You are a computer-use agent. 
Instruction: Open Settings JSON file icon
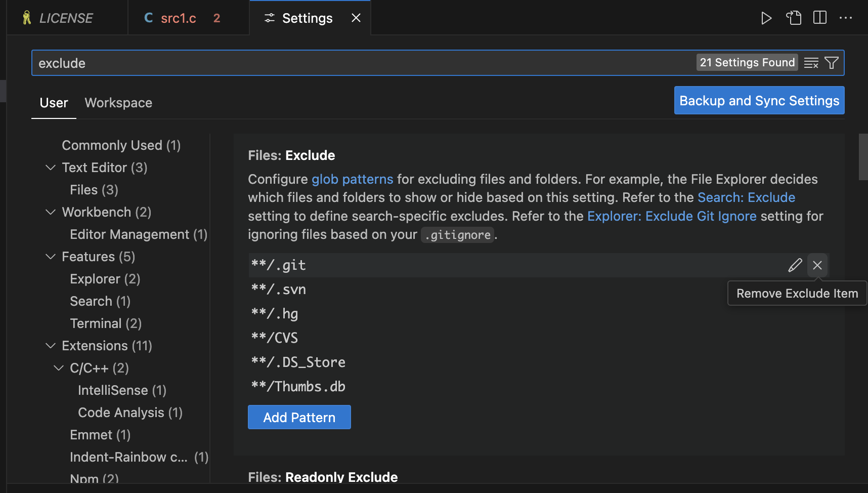pos(794,18)
